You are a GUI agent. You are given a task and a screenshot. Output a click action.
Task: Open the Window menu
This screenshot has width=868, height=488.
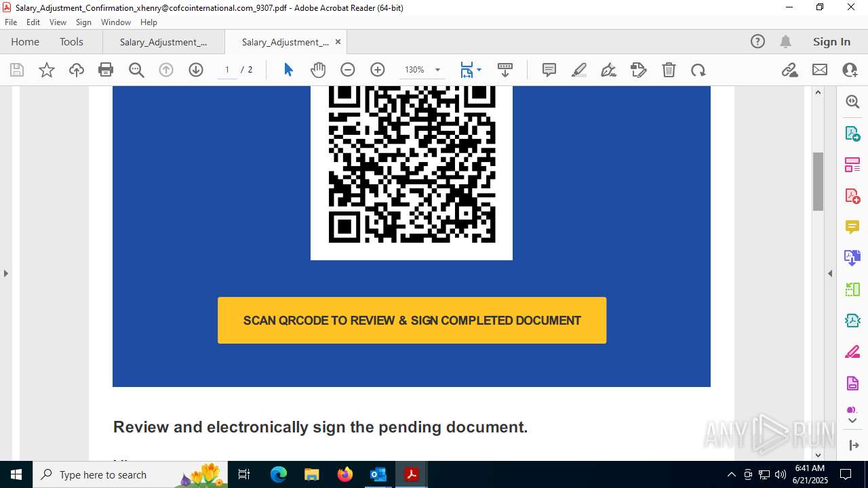coord(116,22)
